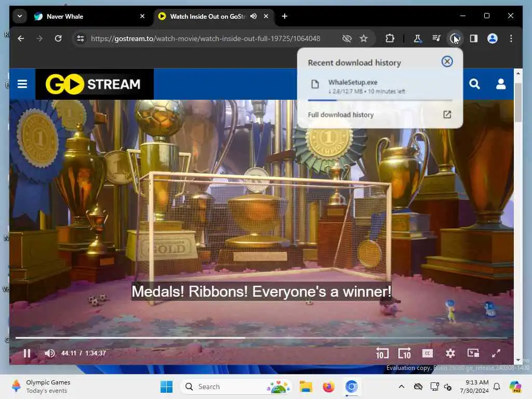
Task: Click the external link icon for full history
Action: click(x=447, y=115)
